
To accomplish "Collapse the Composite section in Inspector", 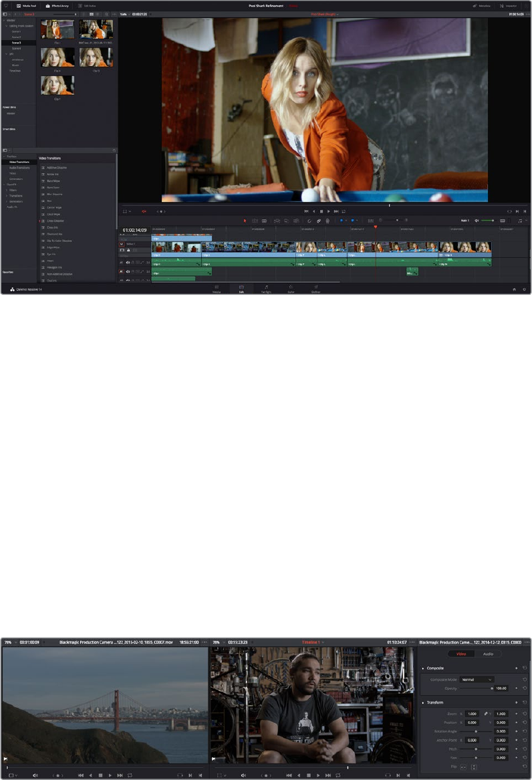I will pyautogui.click(x=423, y=668).
